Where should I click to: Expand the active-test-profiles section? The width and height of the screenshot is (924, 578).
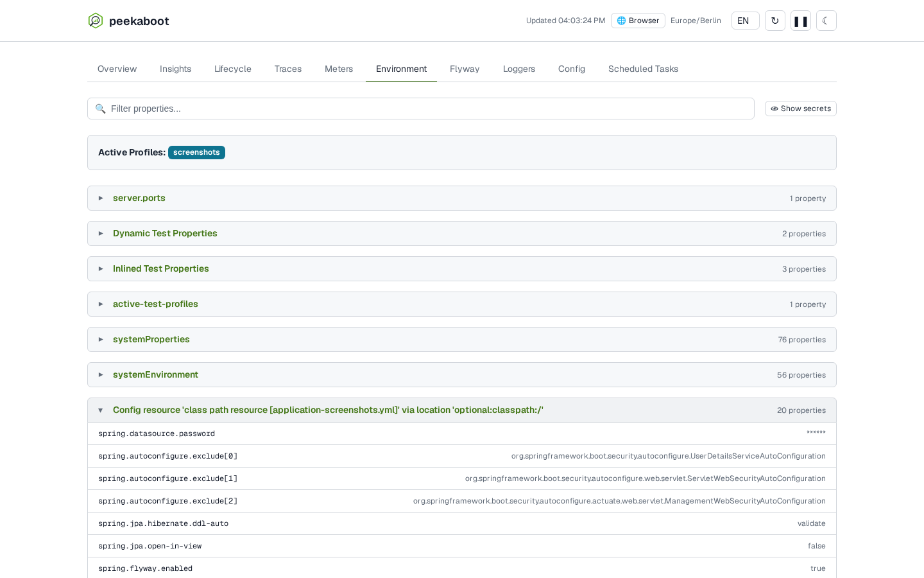pyautogui.click(x=462, y=304)
